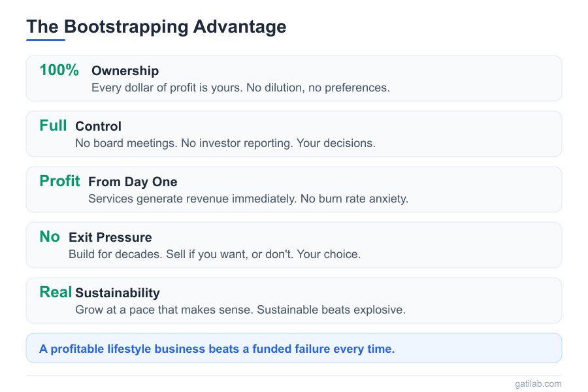Click the blue "profitable lifestyle business" callout
Viewport: 588px width, 392px height.
(x=217, y=349)
